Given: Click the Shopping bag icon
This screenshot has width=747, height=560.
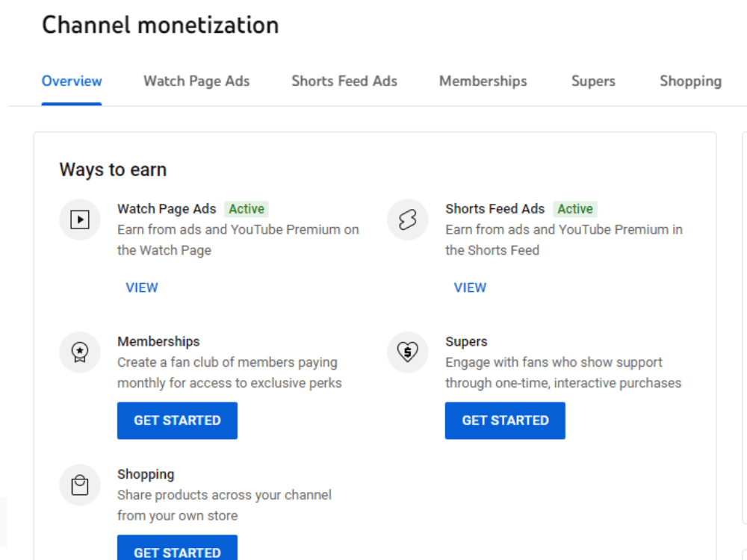Looking at the screenshot, I should pyautogui.click(x=80, y=485).
